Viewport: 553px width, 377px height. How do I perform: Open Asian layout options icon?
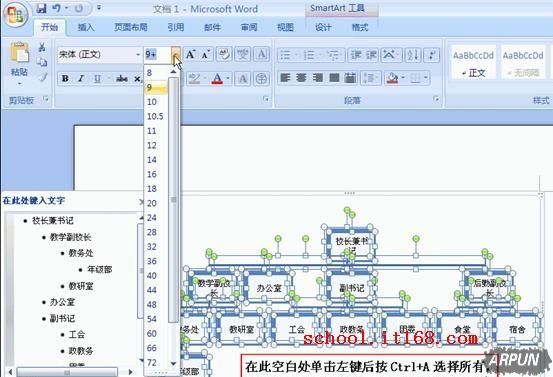point(390,55)
